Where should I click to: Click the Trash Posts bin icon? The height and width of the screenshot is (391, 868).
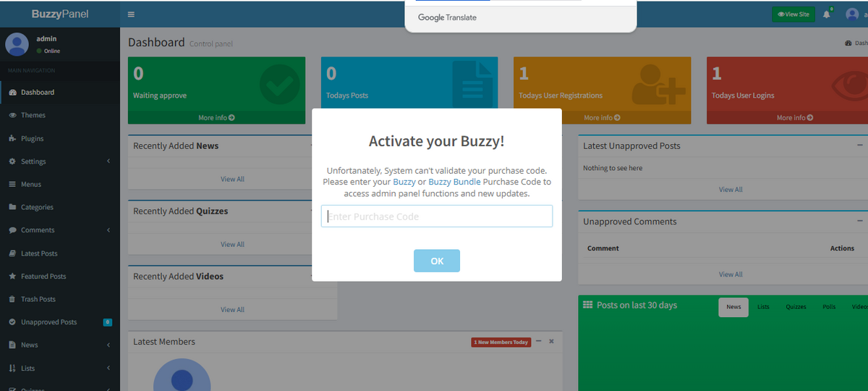pyautogui.click(x=12, y=299)
